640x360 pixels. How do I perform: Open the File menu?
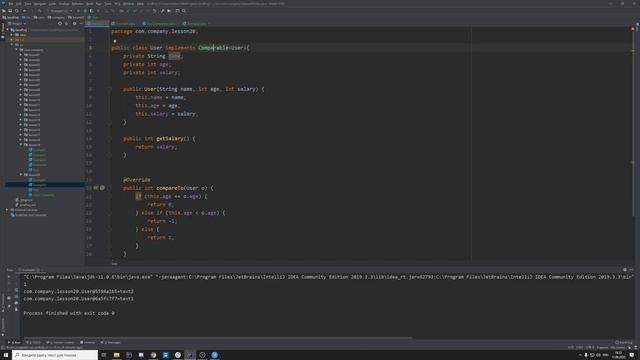[x=11, y=4]
